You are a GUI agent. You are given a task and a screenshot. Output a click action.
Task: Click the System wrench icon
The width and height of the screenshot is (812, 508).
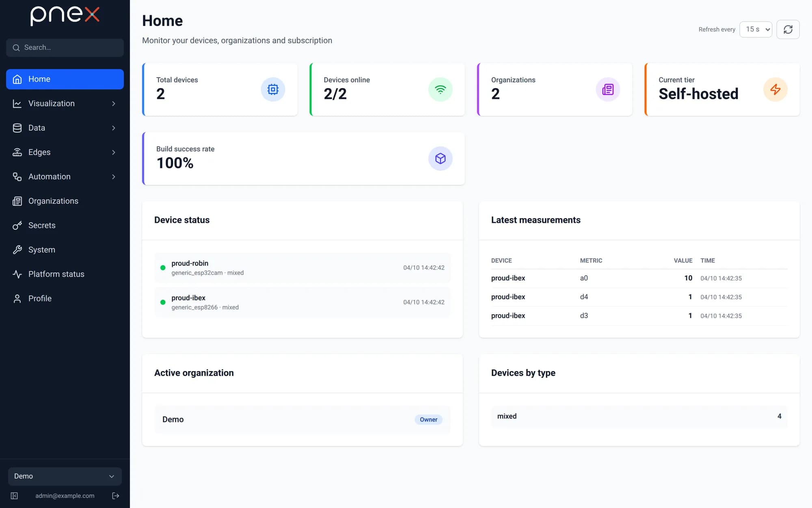pyautogui.click(x=17, y=250)
